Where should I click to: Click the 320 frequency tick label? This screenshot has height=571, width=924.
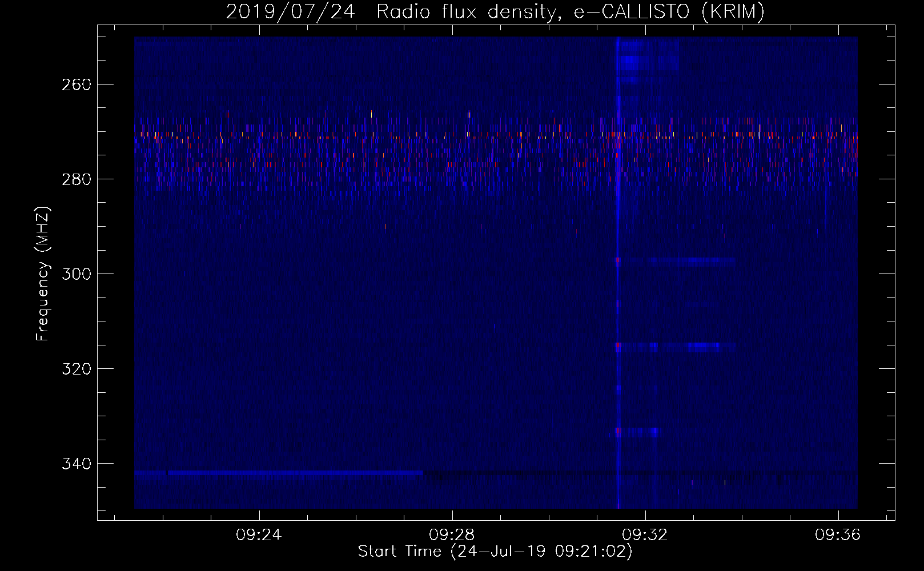pyautogui.click(x=76, y=369)
